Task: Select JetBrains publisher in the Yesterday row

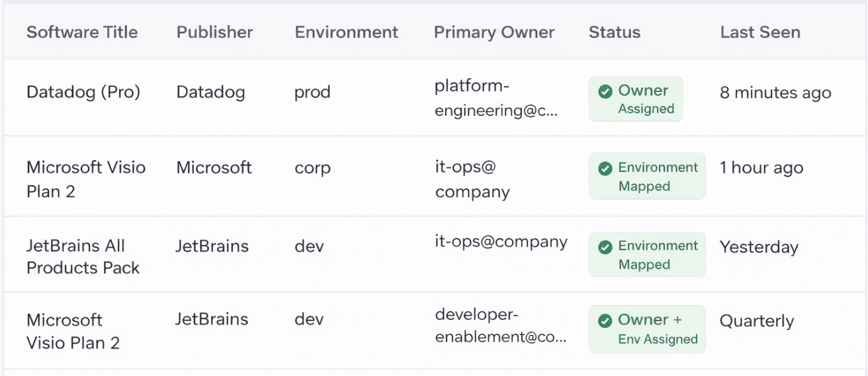Action: (x=212, y=246)
